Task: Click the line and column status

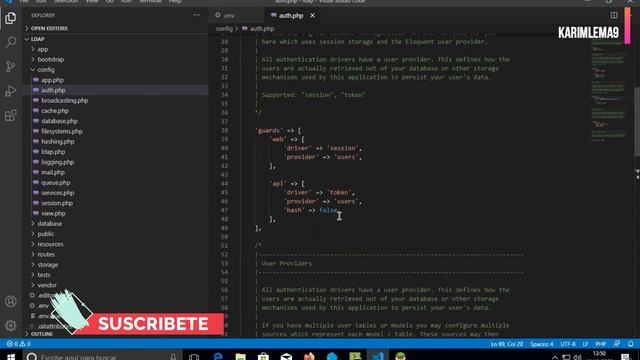Action: [507, 344]
